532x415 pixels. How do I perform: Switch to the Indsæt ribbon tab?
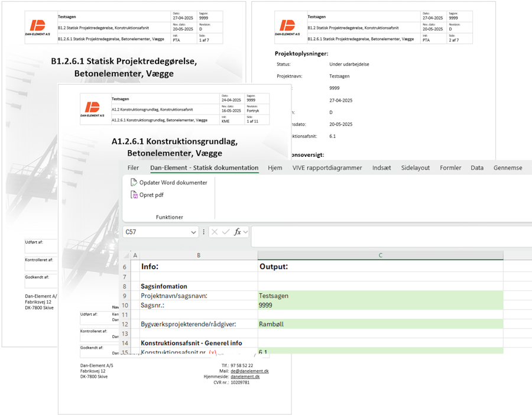coord(382,167)
